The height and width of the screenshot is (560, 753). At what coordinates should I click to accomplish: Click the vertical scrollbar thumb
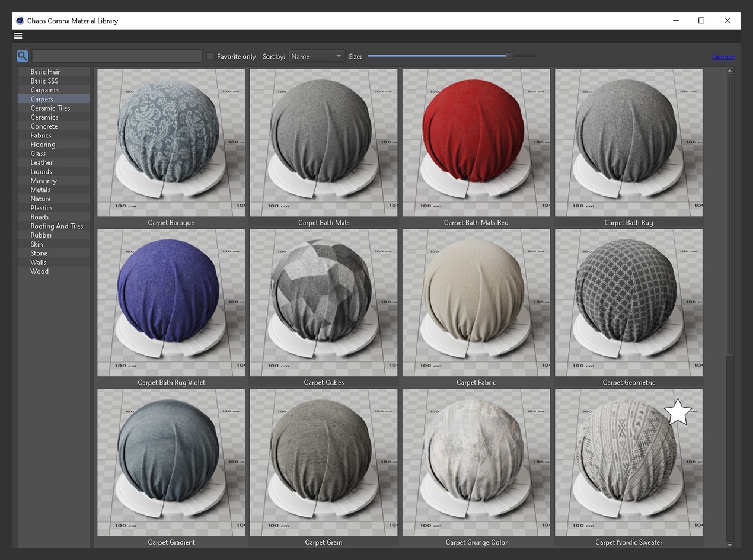pos(730,215)
